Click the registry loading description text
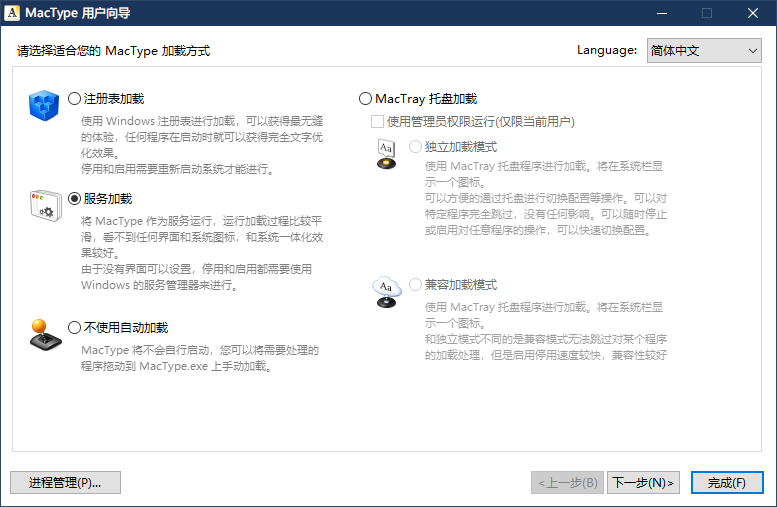 pyautogui.click(x=202, y=145)
